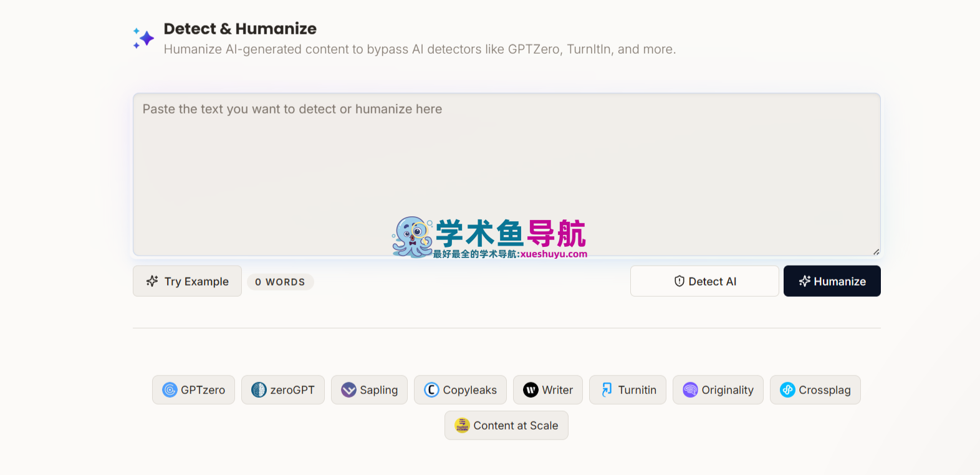
Task: Click the GPTzero logo icon
Action: (170, 390)
